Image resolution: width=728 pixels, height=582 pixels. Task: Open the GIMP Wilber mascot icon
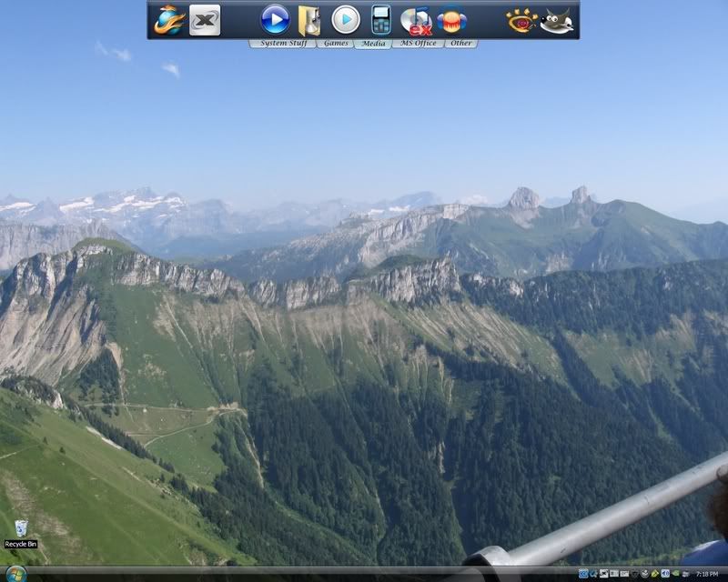[557, 21]
